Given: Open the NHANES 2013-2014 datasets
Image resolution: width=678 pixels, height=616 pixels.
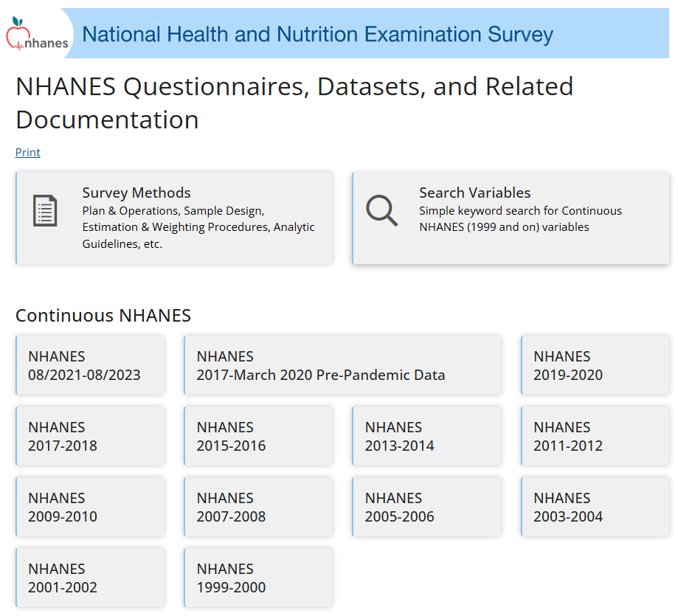Looking at the screenshot, I should tap(426, 436).
